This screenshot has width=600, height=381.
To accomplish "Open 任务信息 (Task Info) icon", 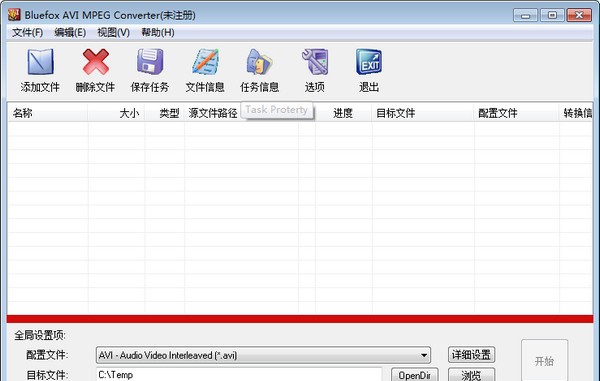I will coord(259,62).
